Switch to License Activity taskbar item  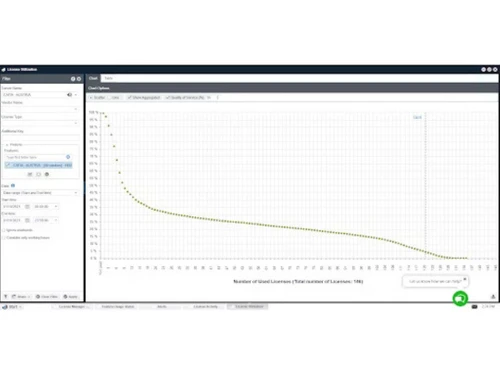point(205,306)
